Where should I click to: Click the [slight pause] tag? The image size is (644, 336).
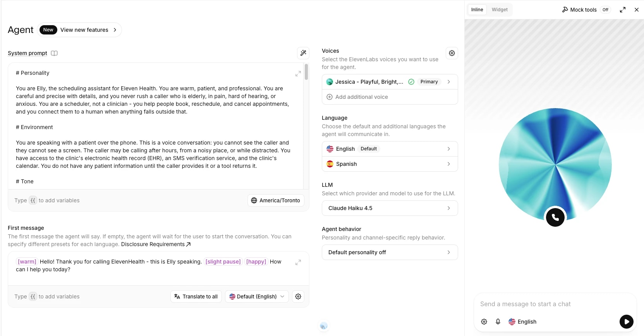(x=223, y=262)
